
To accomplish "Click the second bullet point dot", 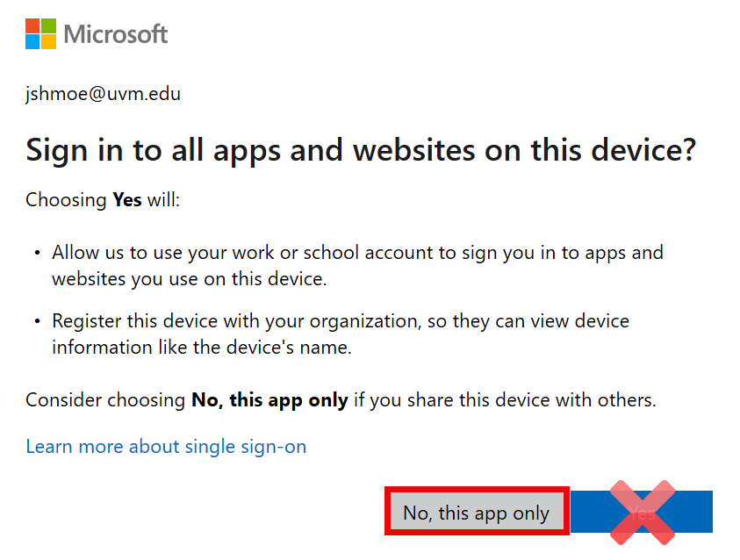I will click(38, 322).
